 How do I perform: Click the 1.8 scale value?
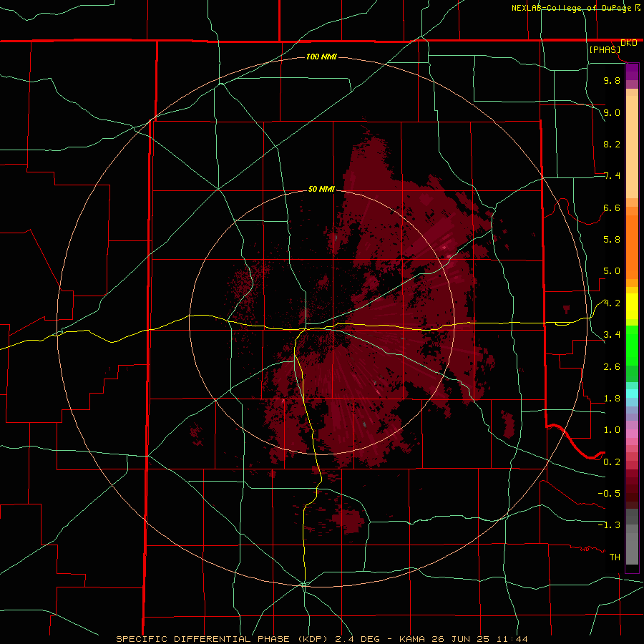click(x=612, y=399)
